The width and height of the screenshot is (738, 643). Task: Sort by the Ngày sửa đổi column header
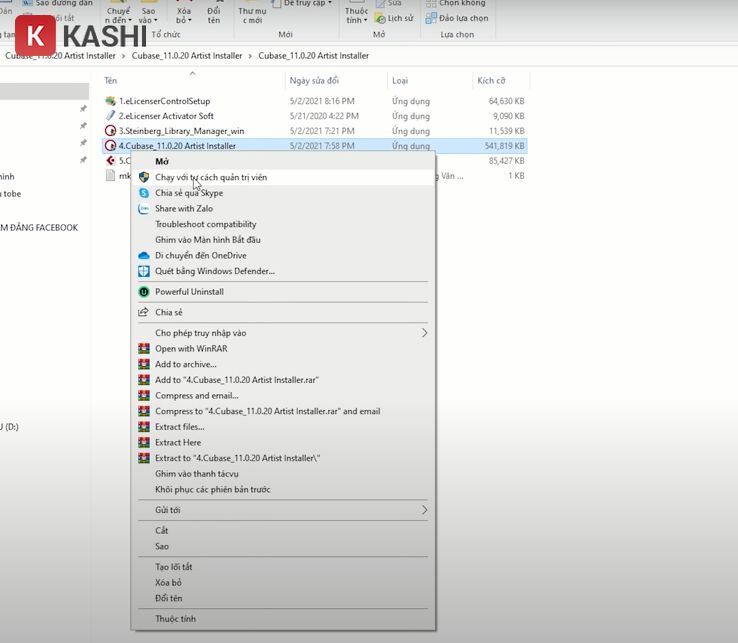[x=336, y=80]
